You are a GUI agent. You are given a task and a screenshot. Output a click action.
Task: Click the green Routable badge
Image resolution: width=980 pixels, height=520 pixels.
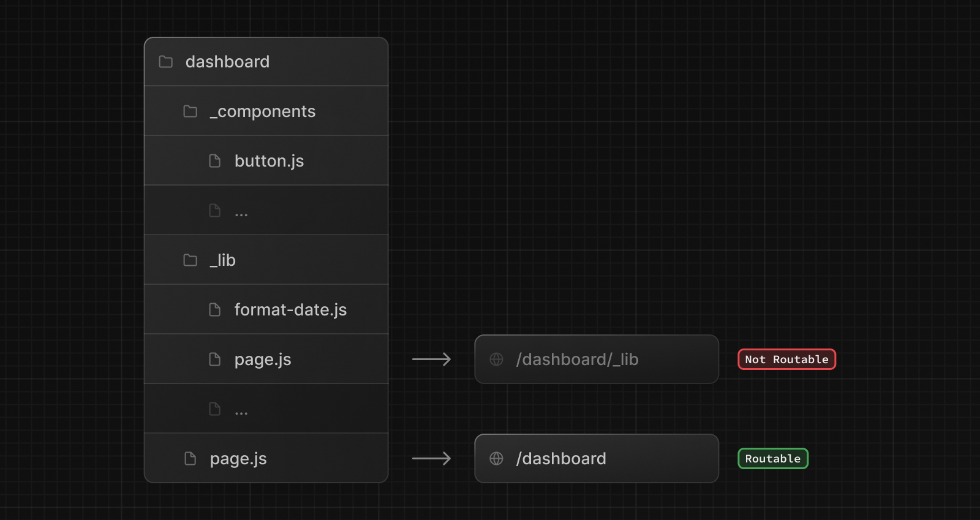(x=772, y=459)
